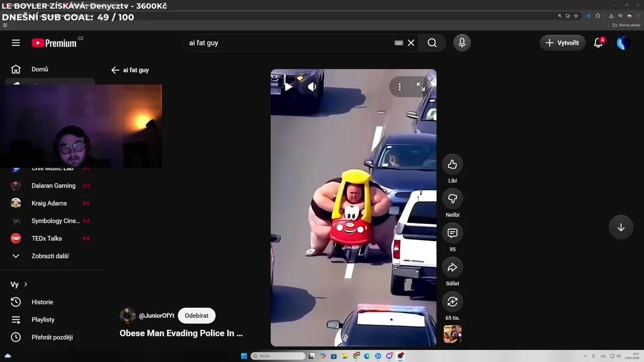Expand the Vy section
644x362 pixels.
19,285
